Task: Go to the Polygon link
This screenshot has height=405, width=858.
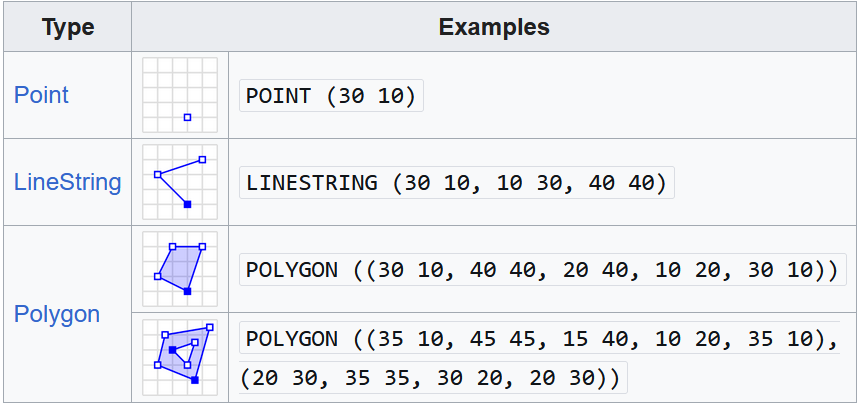Action: point(57,314)
